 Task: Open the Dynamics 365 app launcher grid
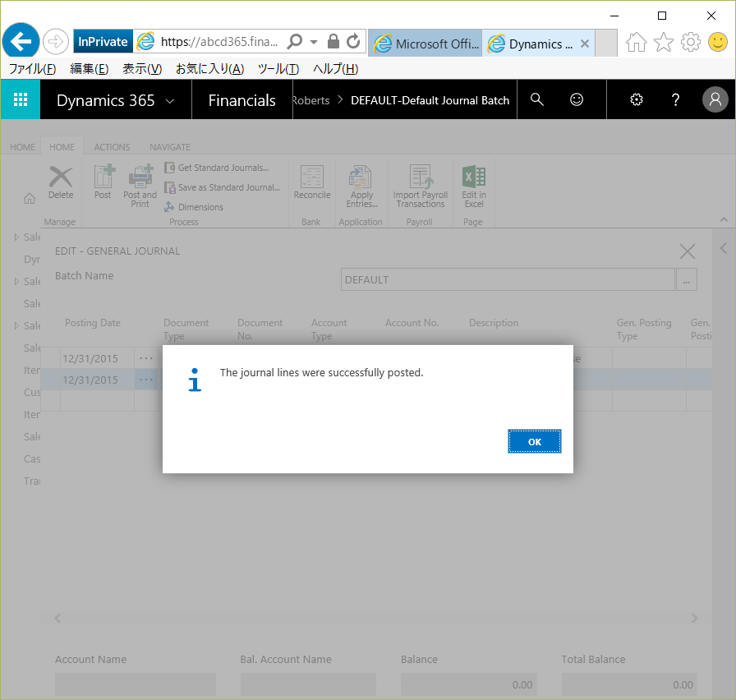tap(21, 99)
